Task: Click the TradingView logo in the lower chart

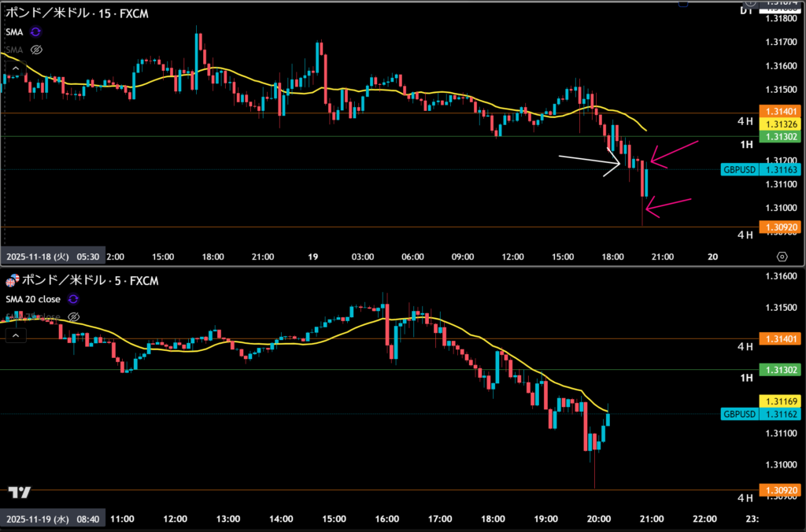Action: tap(20, 493)
